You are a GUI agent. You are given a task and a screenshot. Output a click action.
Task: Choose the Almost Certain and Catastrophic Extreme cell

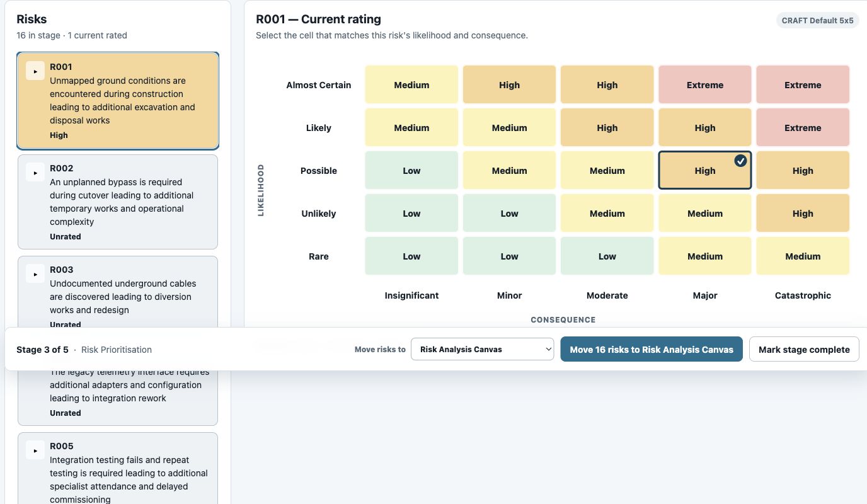click(x=803, y=84)
